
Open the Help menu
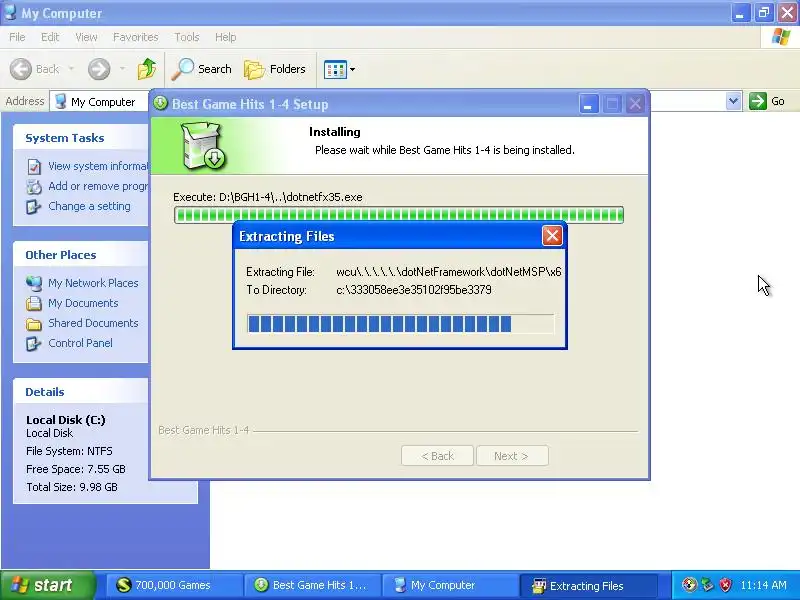pyautogui.click(x=226, y=37)
